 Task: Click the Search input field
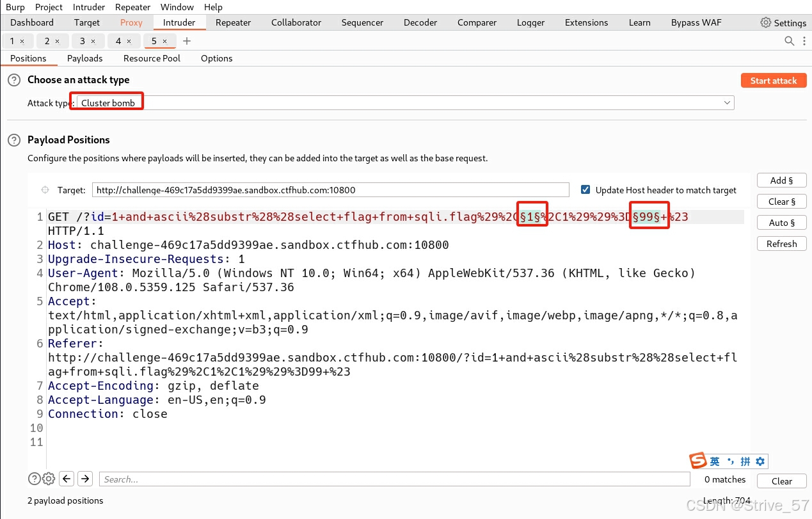pos(394,479)
